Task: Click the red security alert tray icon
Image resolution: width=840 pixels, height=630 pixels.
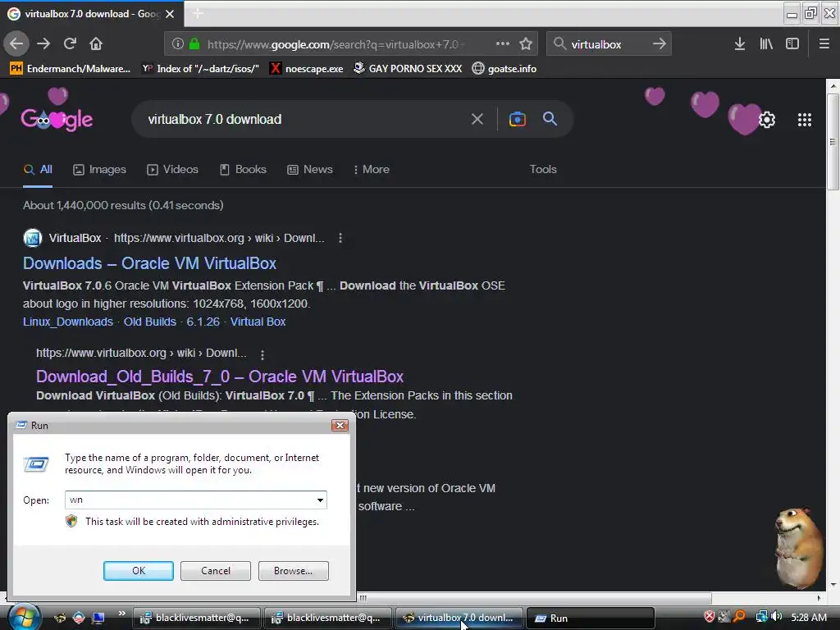Action: point(710,617)
